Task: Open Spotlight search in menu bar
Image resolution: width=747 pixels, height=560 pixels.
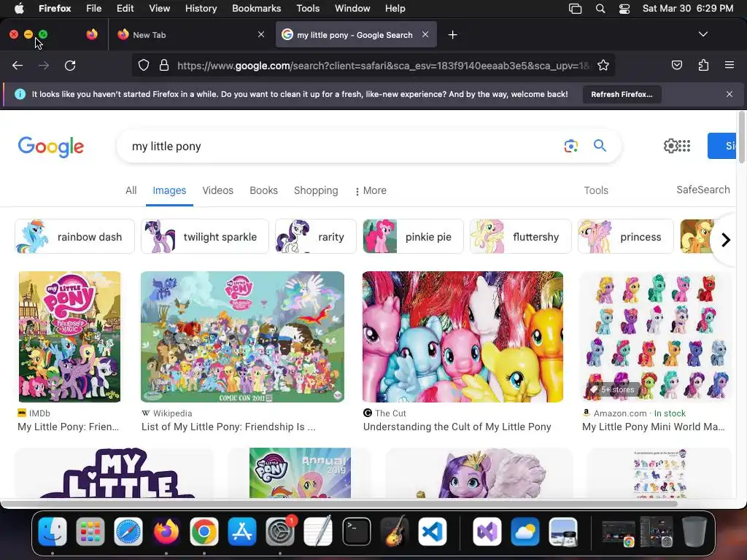Action: tap(600, 9)
